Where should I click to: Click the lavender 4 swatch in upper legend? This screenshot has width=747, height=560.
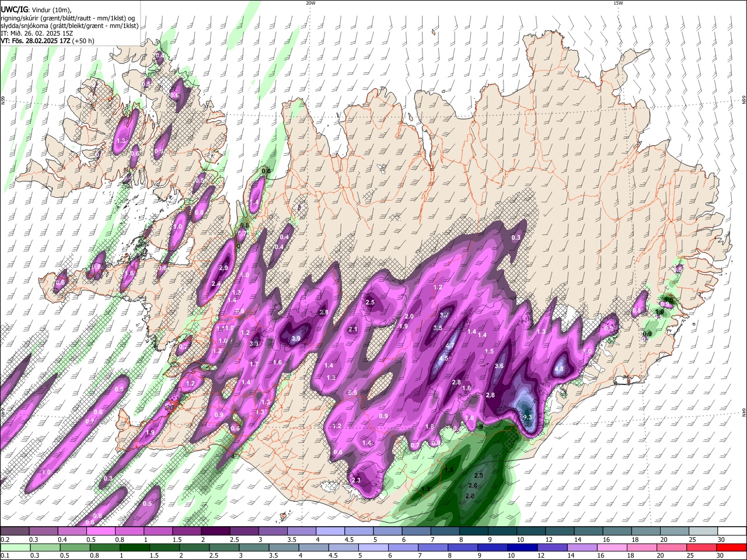coord(330,531)
